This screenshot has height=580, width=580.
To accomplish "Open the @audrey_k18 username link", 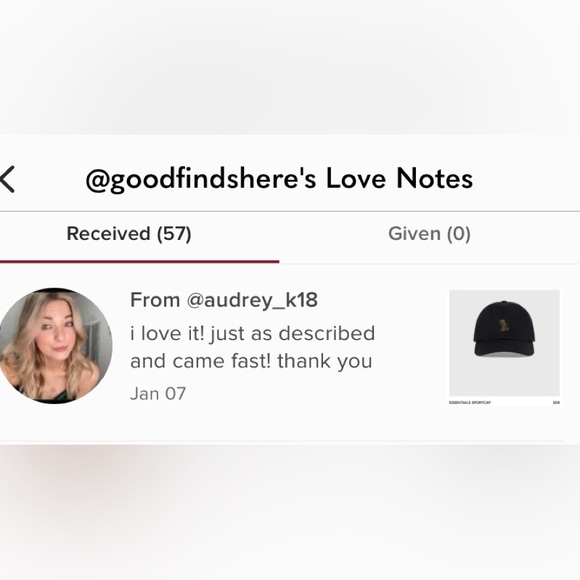I will click(x=252, y=300).
